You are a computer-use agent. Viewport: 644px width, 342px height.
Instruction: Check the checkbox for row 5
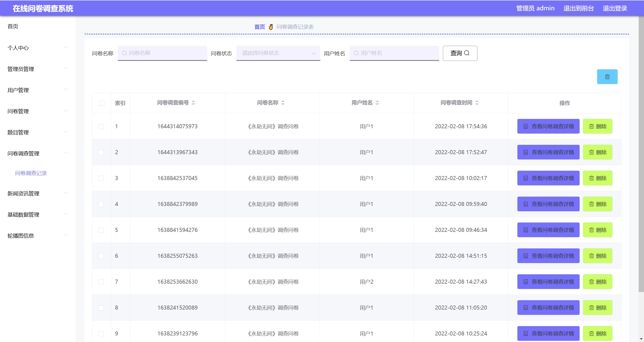tap(101, 230)
